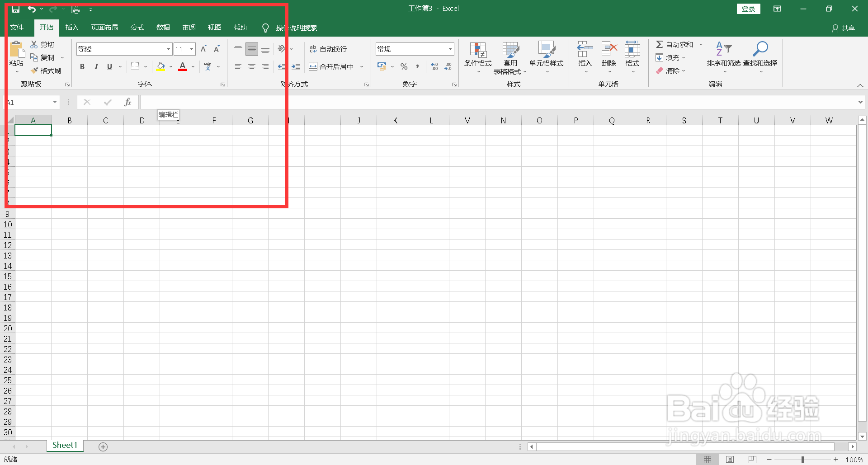
Task: Increase font size with the larger A icon
Action: (203, 49)
